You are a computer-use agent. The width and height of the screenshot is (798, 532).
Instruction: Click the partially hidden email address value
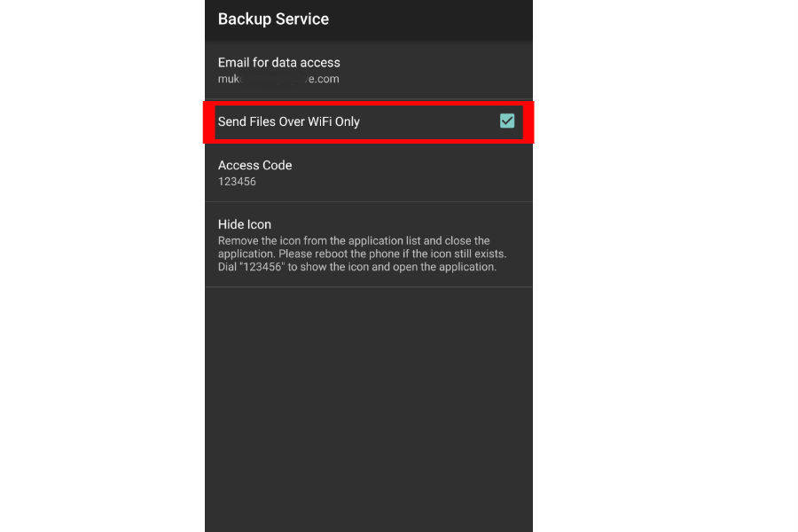coord(278,79)
